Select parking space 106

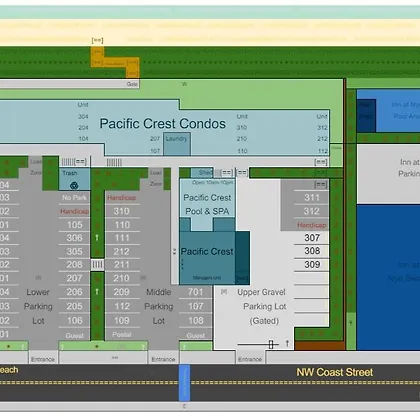75,320
